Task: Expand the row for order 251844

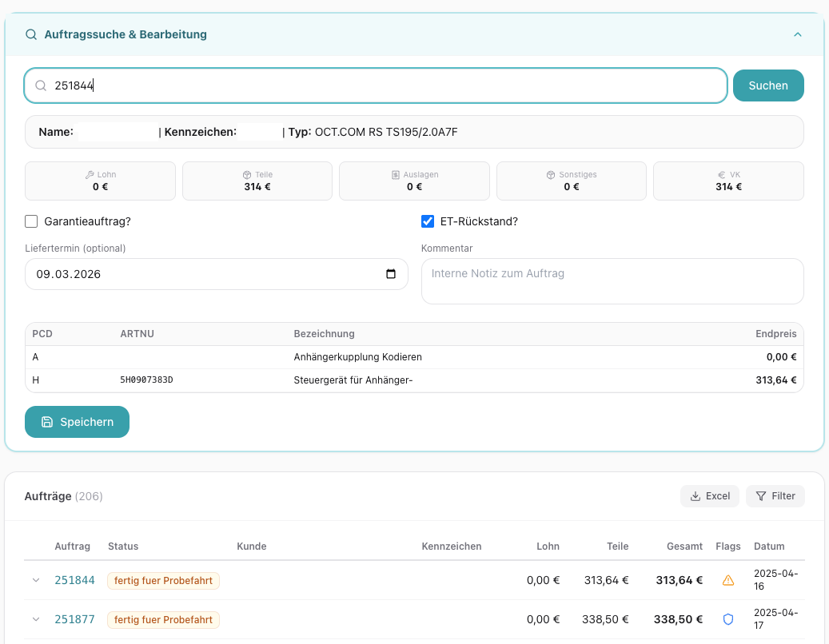Action: [x=36, y=581]
